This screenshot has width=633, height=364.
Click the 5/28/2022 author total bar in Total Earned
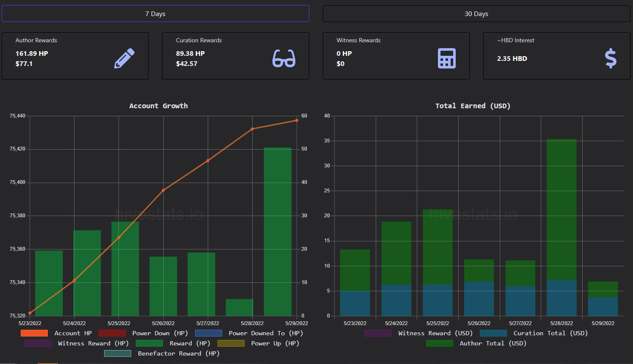[x=561, y=209]
